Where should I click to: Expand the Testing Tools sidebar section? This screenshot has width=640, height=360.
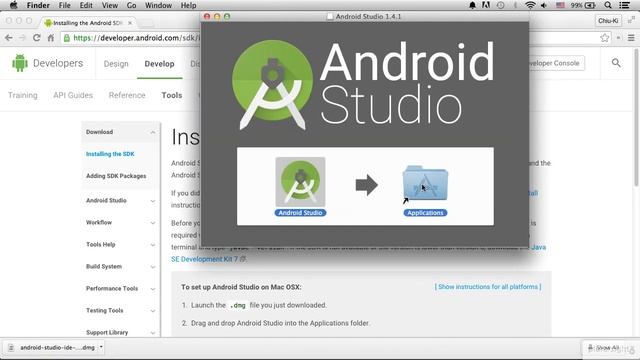[x=153, y=311]
